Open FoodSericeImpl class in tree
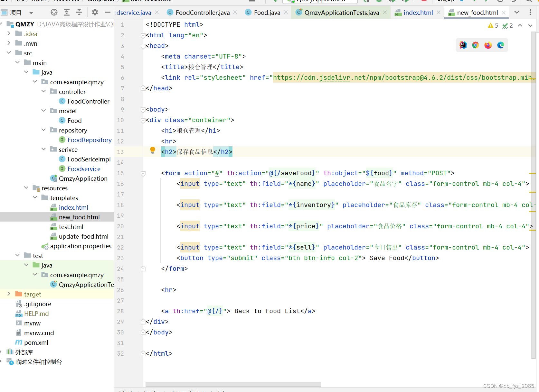 pyautogui.click(x=85, y=159)
